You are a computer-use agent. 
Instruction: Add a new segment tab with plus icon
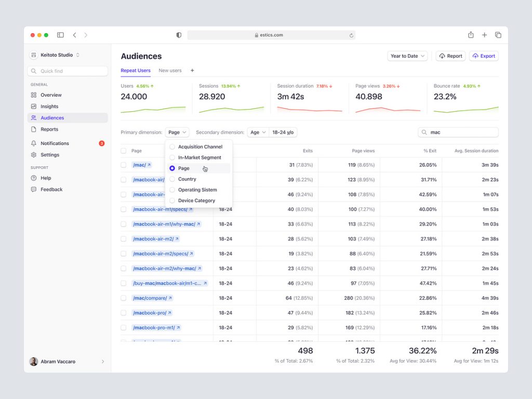(x=192, y=71)
